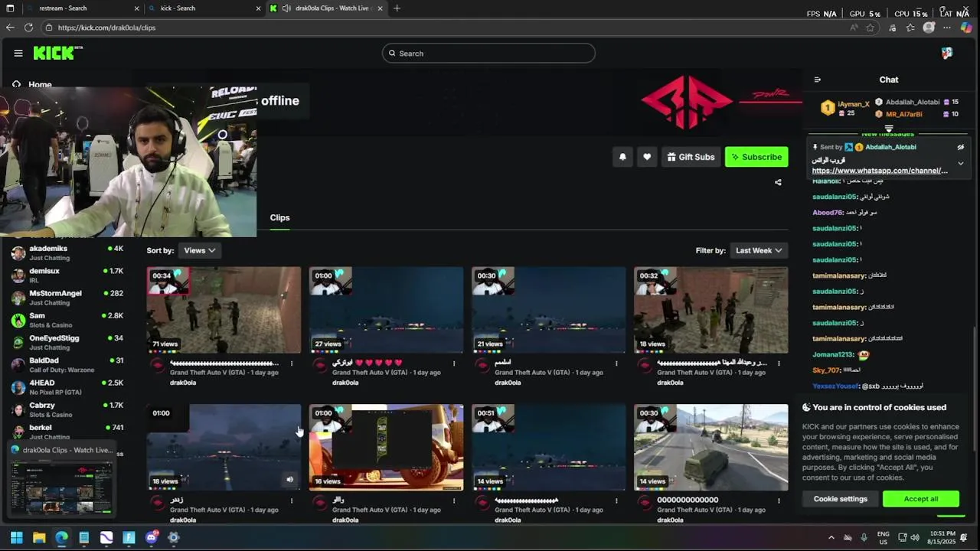Open options menu for 0000000000000 clip
Viewport: 980px width, 551px height.
click(779, 501)
